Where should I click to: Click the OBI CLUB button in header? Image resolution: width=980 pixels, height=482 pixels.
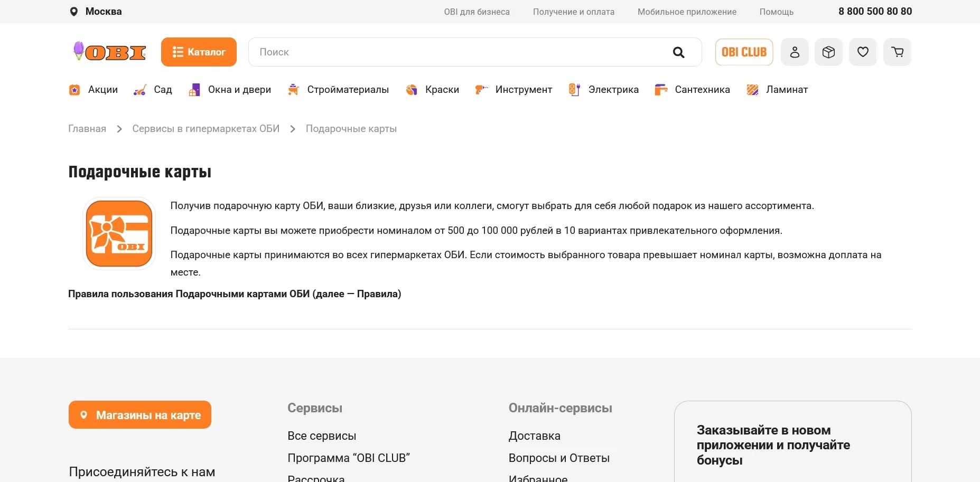point(744,52)
